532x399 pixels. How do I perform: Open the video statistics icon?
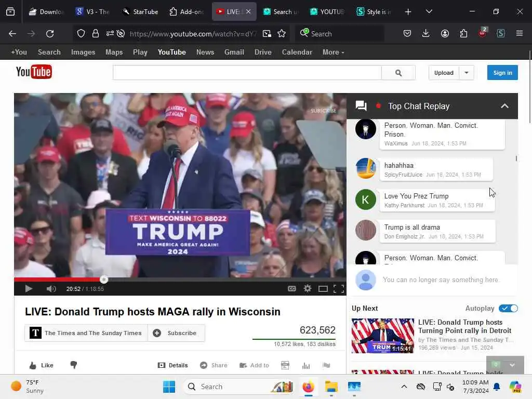click(306, 365)
